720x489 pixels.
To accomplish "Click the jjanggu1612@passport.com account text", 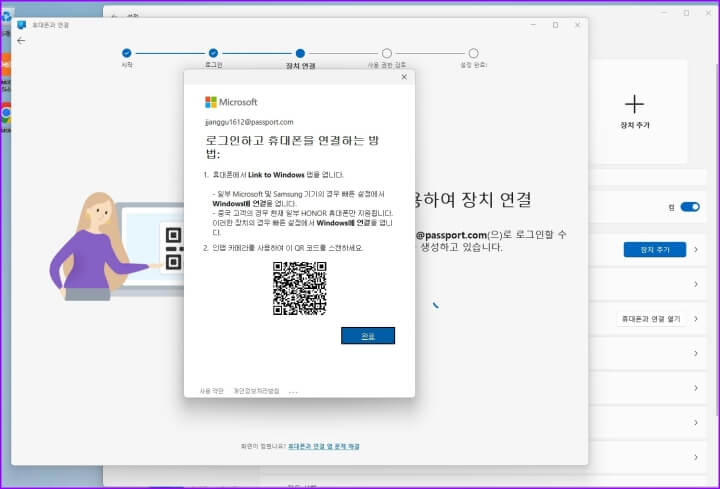I will click(x=249, y=122).
